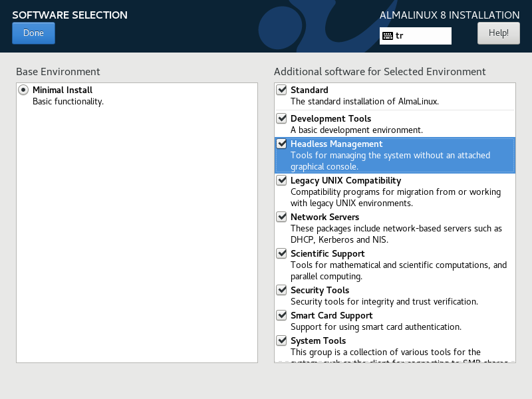This screenshot has width=532, height=399.
Task: Click 'The standard installation of AlmaLinux.' text
Action: click(364, 102)
